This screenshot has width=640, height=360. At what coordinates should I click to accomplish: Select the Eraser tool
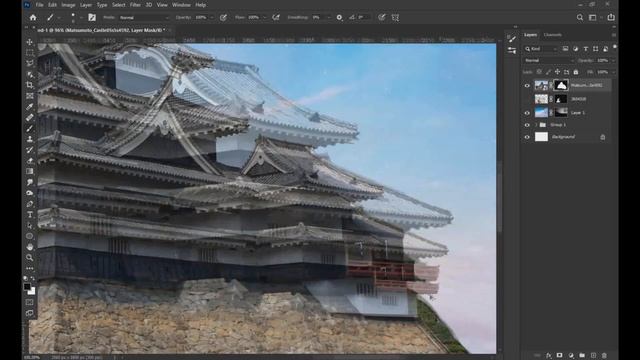pos(30,160)
